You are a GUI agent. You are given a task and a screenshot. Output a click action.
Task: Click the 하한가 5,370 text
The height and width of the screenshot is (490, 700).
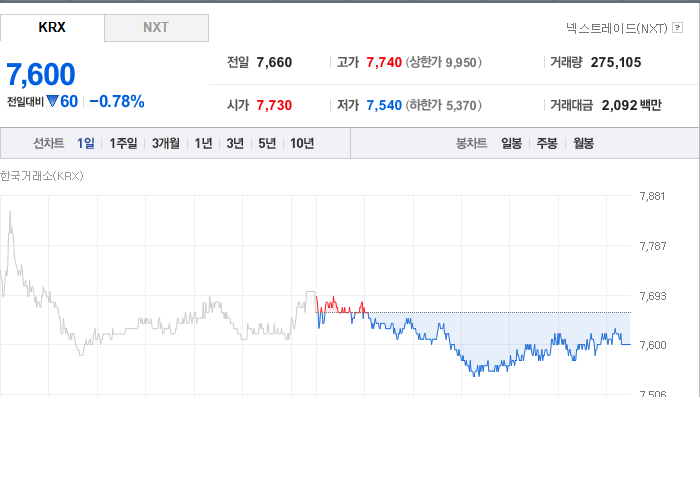[x=443, y=105]
